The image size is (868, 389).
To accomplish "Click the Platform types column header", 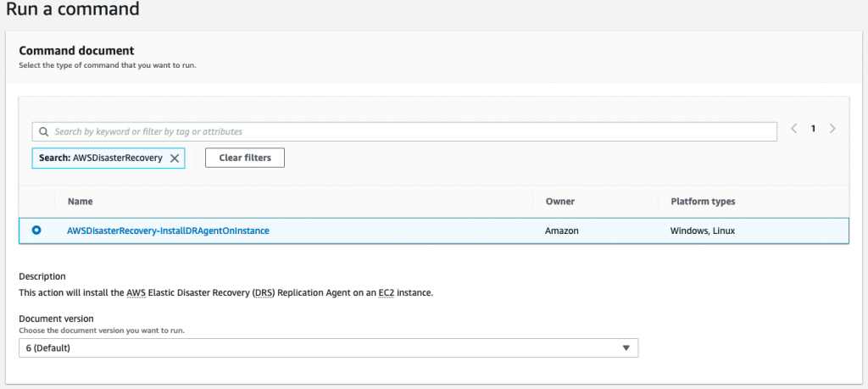I will coord(703,202).
